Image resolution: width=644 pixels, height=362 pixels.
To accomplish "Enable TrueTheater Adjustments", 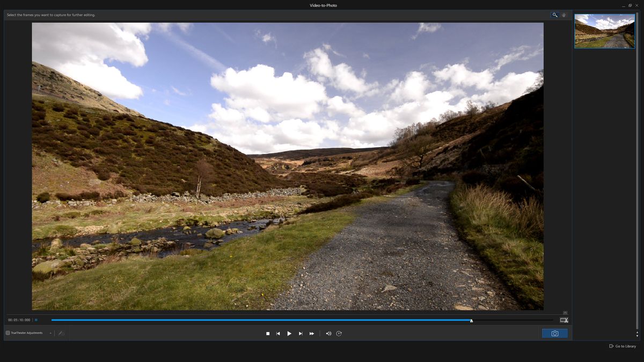I will click(x=8, y=333).
